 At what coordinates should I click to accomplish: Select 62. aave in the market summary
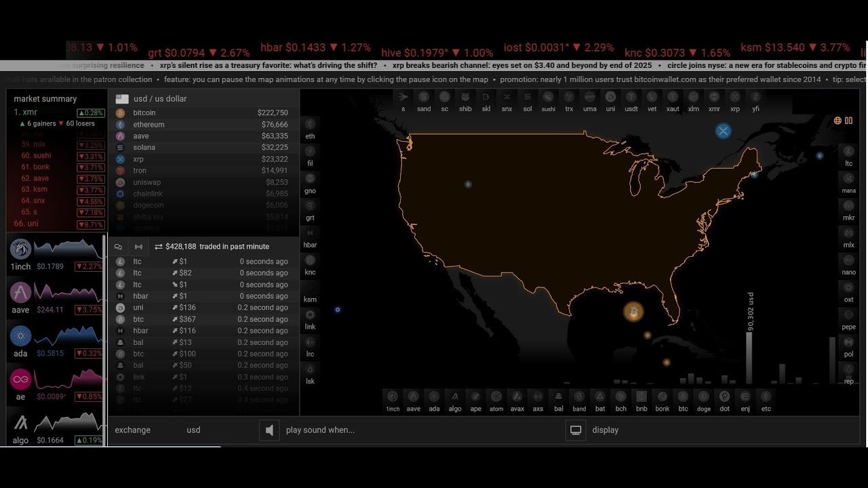pos(57,178)
